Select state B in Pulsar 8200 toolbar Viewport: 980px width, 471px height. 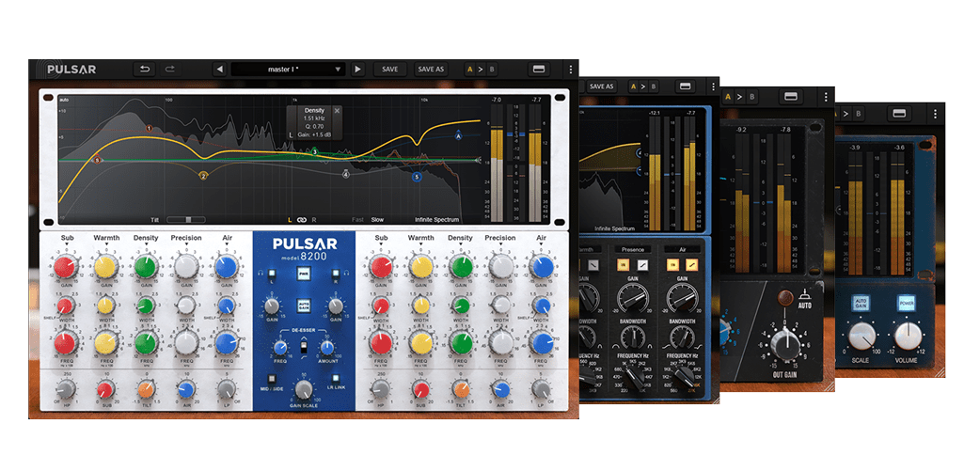[x=492, y=70]
